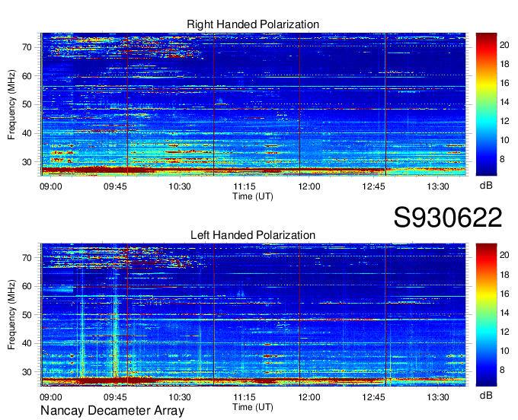Click the 13:30 tick under Left Handed plot
518x420 pixels.
(438, 397)
